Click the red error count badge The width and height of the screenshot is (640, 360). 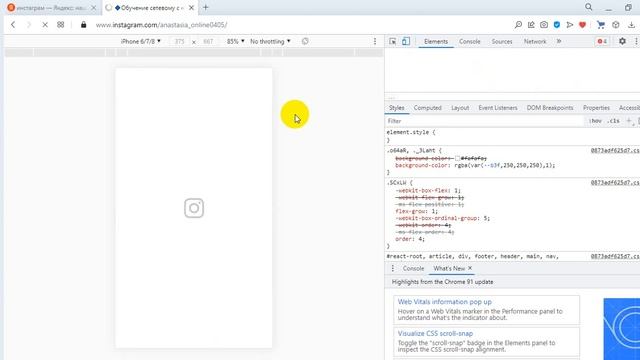tap(602, 42)
